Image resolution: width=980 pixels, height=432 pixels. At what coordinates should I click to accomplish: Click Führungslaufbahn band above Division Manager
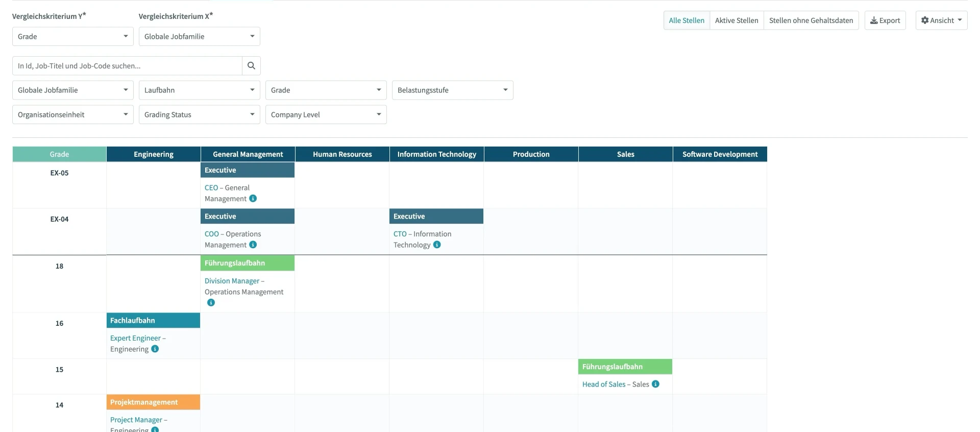coord(248,263)
